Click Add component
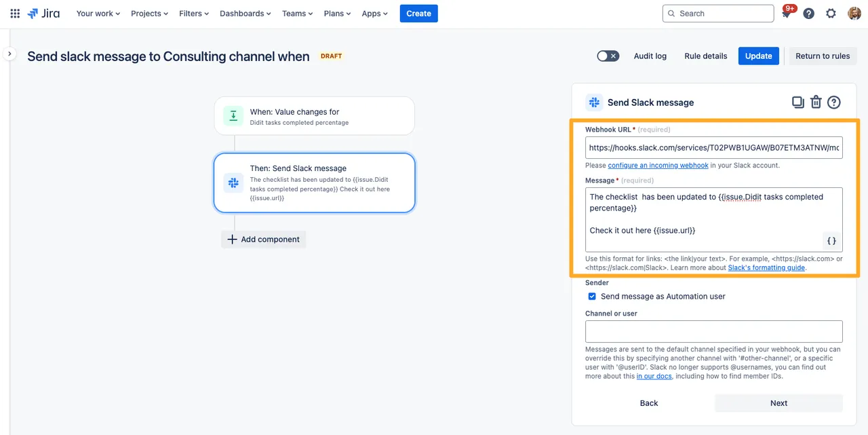This screenshot has width=868, height=435. (263, 240)
